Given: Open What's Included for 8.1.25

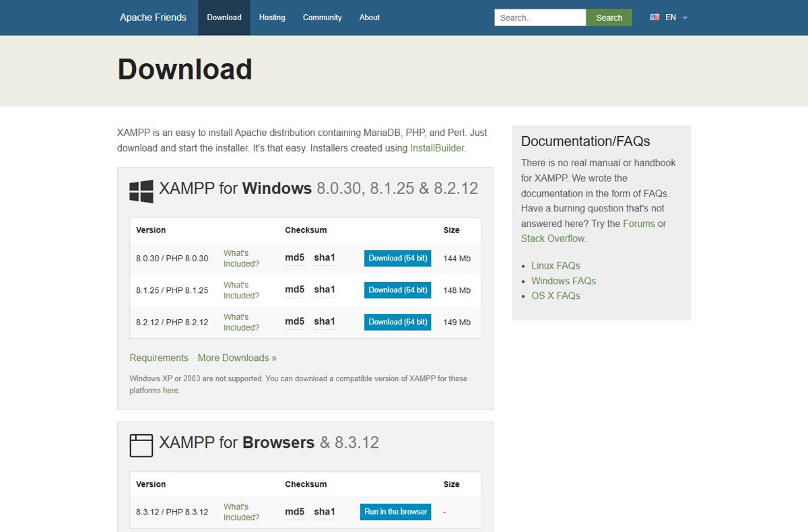Looking at the screenshot, I should (241, 290).
